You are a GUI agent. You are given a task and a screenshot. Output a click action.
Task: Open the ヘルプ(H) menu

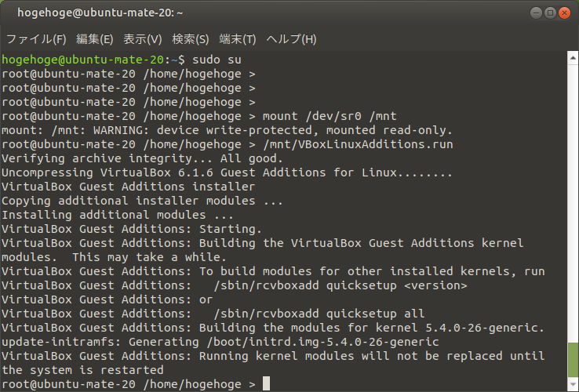(x=291, y=39)
